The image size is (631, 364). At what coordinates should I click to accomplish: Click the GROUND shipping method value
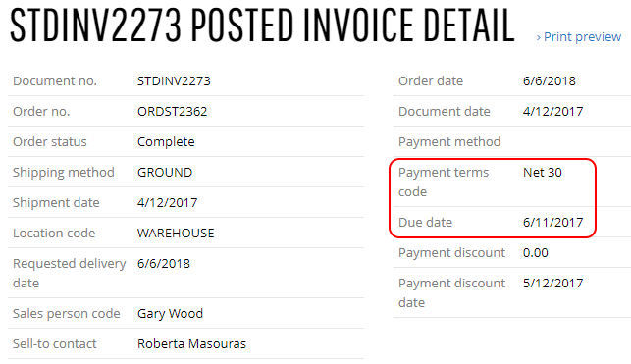tap(165, 173)
